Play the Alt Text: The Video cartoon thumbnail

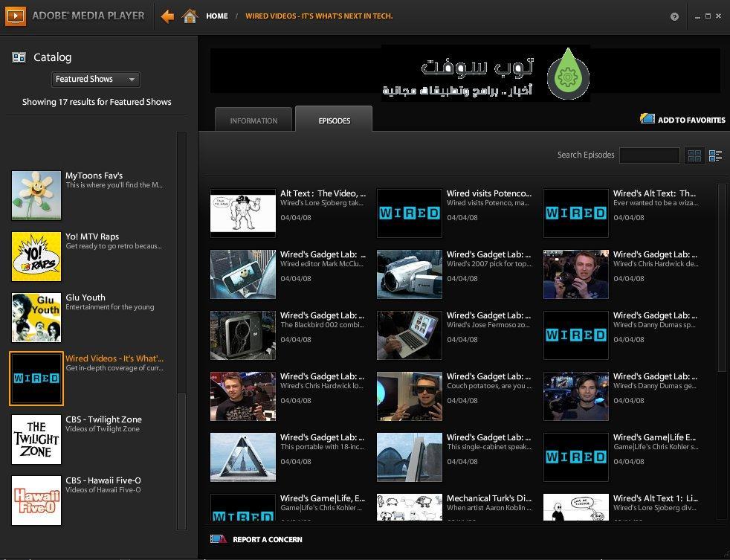[243, 213]
